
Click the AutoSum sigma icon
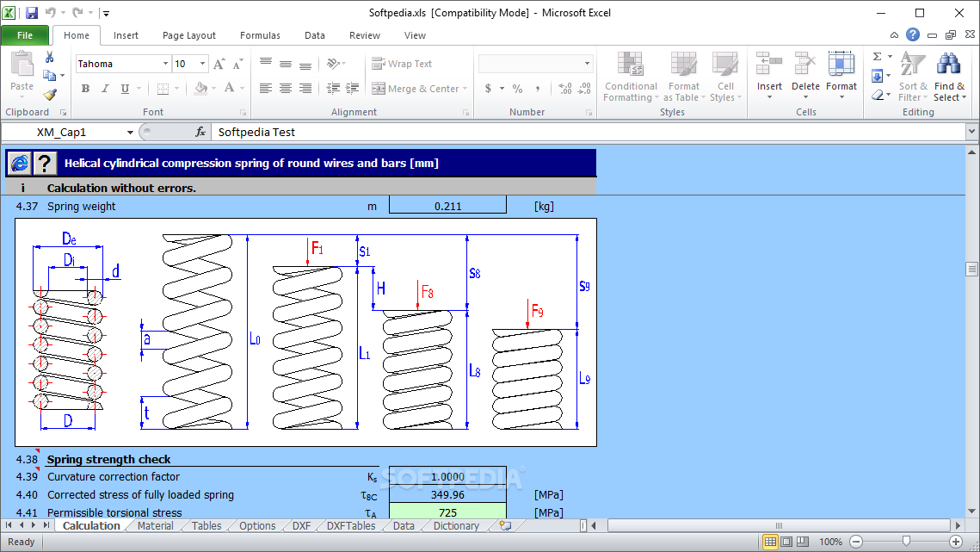877,57
